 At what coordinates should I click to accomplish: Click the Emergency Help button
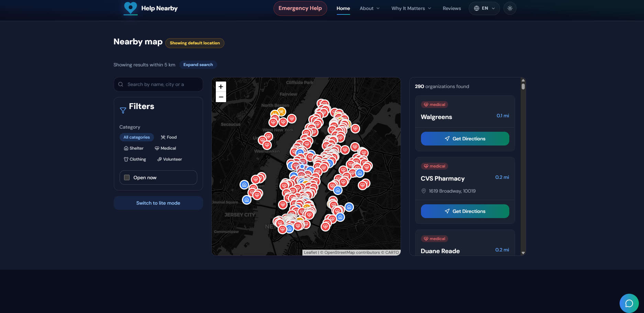(300, 8)
